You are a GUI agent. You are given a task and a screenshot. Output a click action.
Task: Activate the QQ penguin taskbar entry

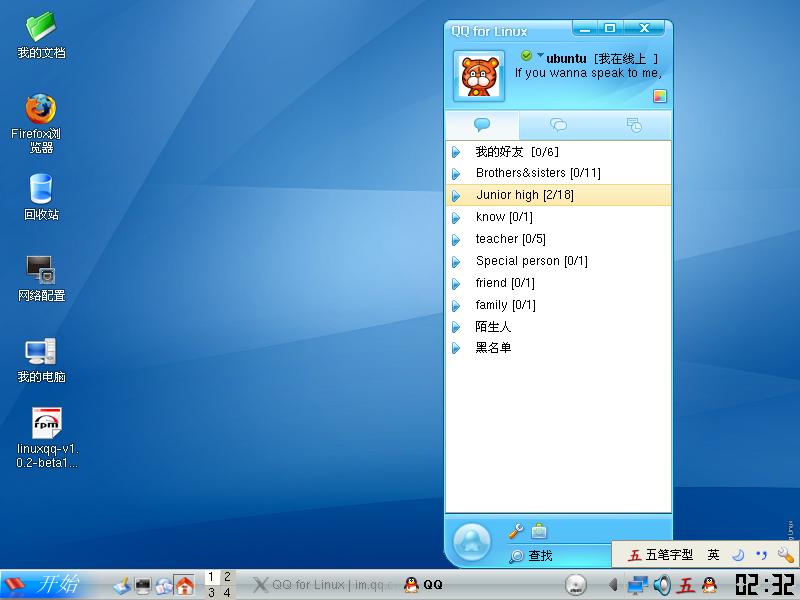point(423,585)
